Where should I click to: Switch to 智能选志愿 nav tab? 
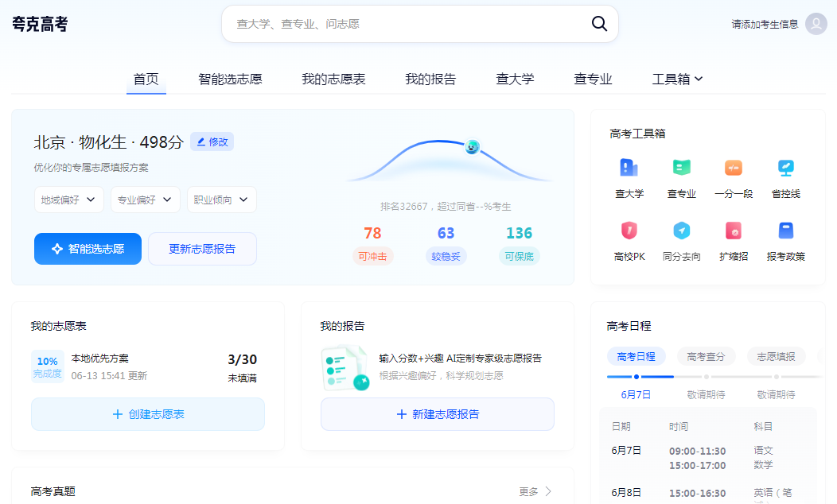pos(230,79)
